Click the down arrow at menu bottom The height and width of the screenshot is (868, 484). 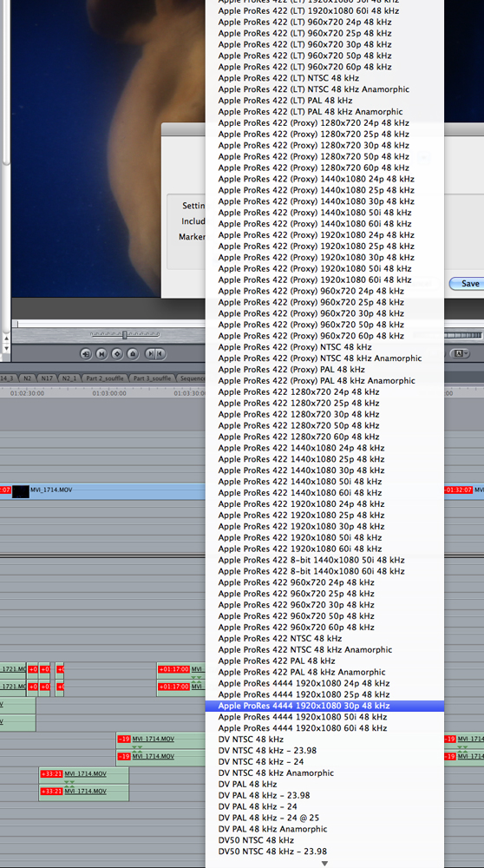tap(324, 864)
